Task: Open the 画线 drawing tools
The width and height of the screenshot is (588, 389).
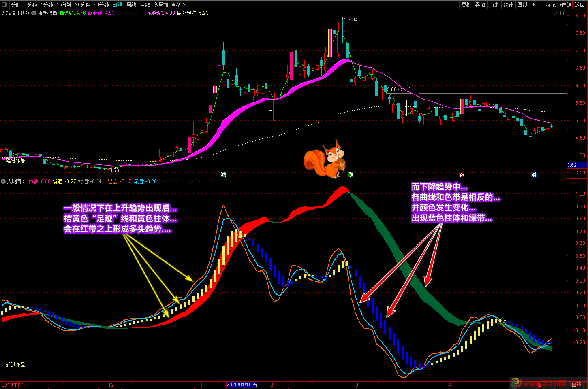Action: [522, 5]
